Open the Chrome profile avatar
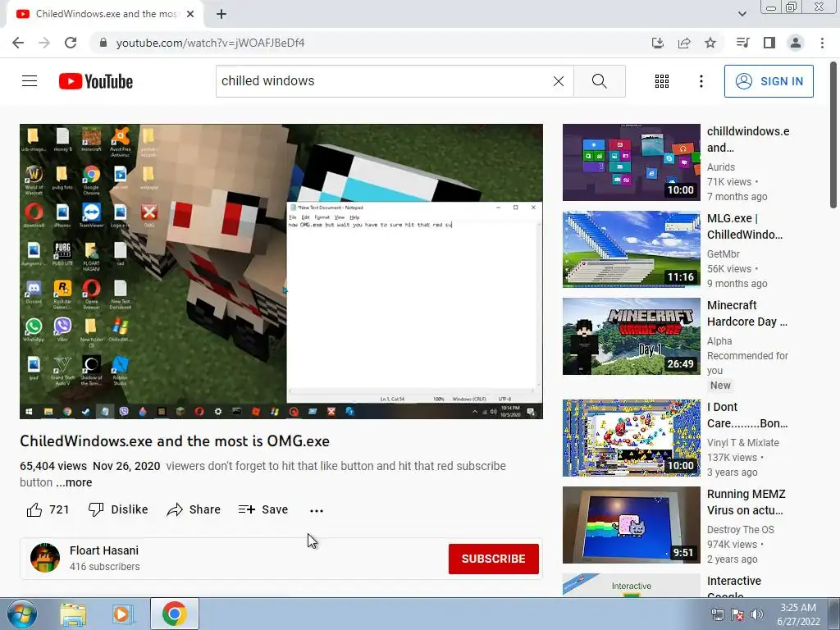Image resolution: width=840 pixels, height=630 pixels. pos(796,43)
